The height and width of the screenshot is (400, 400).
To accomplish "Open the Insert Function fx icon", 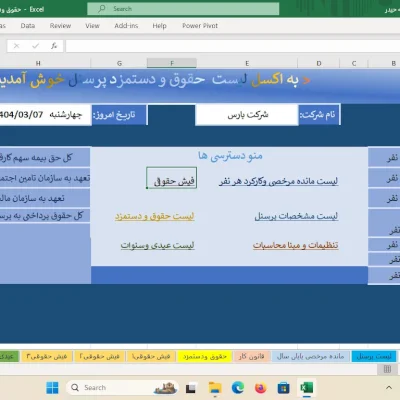I will (x=54, y=46).
